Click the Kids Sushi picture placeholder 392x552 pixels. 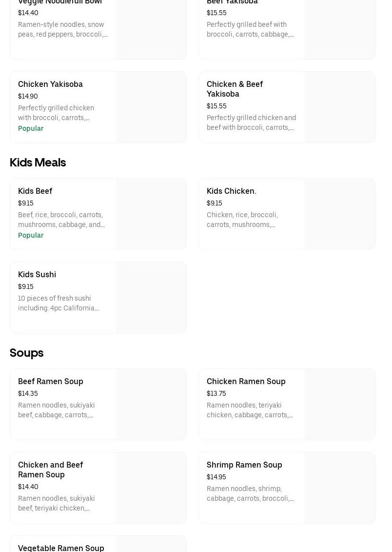(151, 298)
